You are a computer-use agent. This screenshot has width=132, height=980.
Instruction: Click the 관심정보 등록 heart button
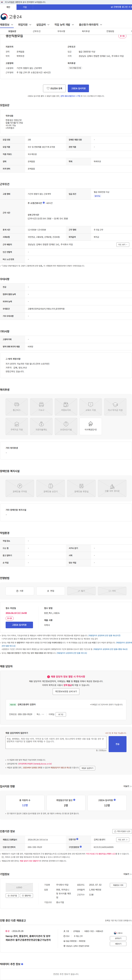[54, 88]
